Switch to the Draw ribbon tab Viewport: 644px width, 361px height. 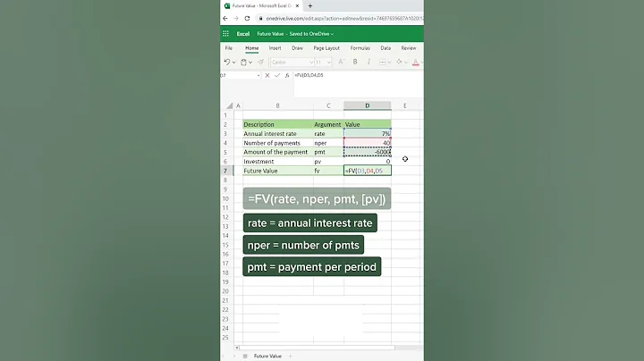tap(297, 48)
